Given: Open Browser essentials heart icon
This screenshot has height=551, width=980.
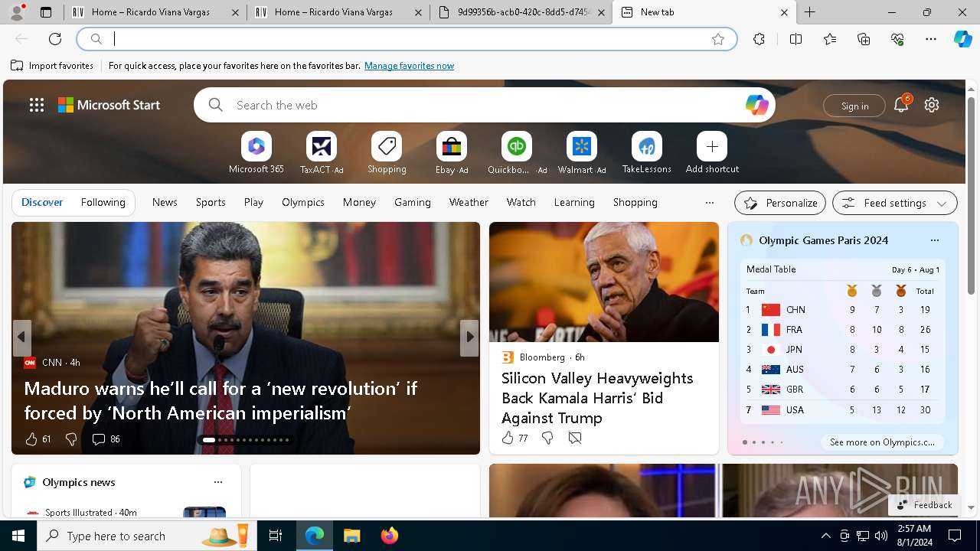Looking at the screenshot, I should point(897,39).
